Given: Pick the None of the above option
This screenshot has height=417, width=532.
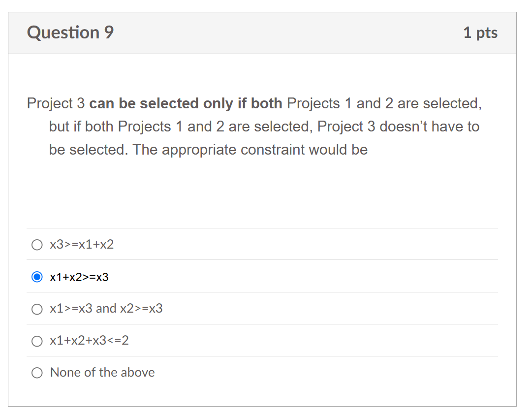Looking at the screenshot, I should coord(102,372).
